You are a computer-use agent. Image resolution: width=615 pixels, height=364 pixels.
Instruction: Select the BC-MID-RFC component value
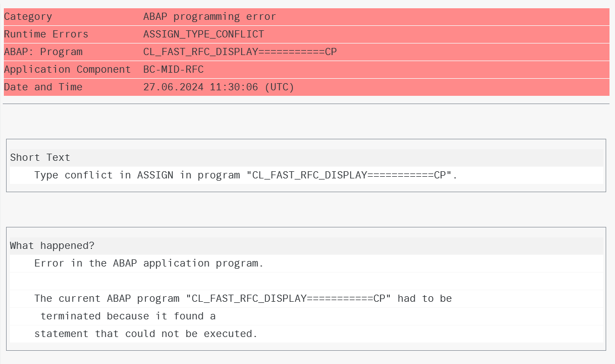coord(173,69)
